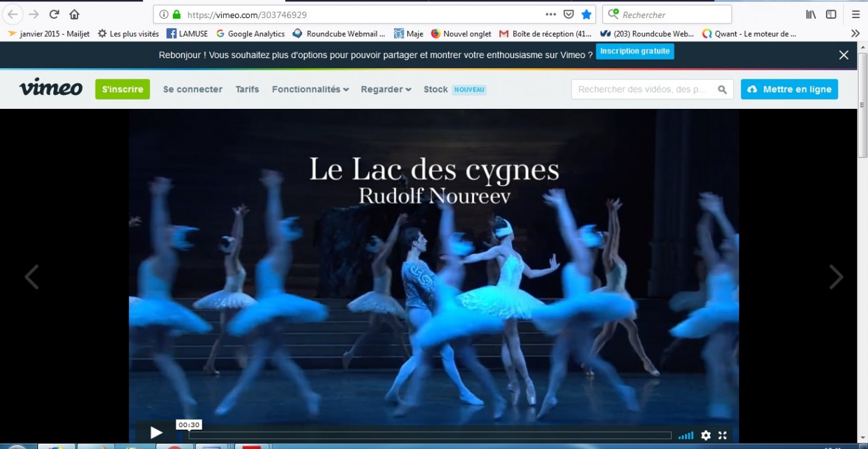Open (203) Roundcube Web bookmark
This screenshot has height=449, width=868.
tap(648, 33)
